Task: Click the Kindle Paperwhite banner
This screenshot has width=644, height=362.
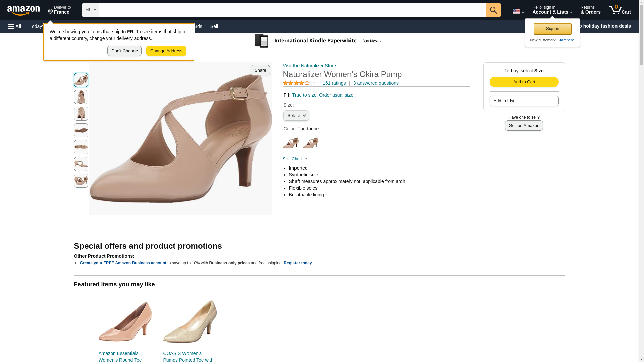Action: pyautogui.click(x=319, y=41)
